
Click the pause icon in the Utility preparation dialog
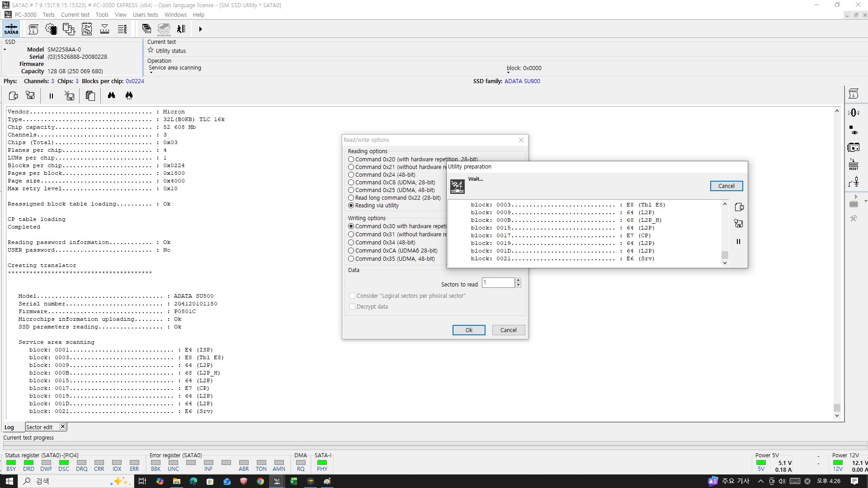coord(738,242)
